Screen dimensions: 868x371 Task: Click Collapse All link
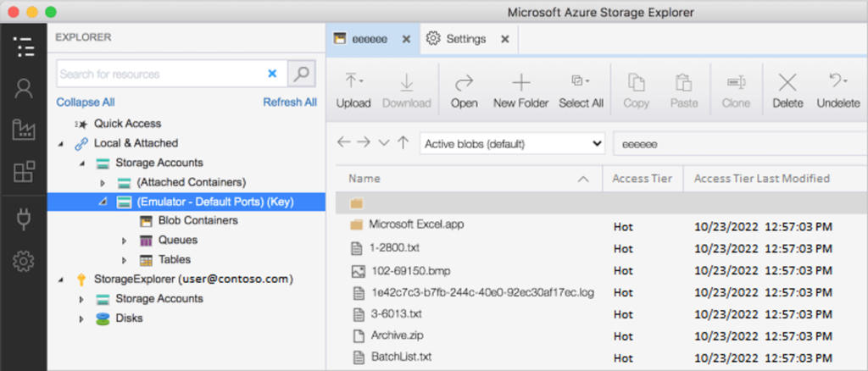pyautogui.click(x=86, y=102)
